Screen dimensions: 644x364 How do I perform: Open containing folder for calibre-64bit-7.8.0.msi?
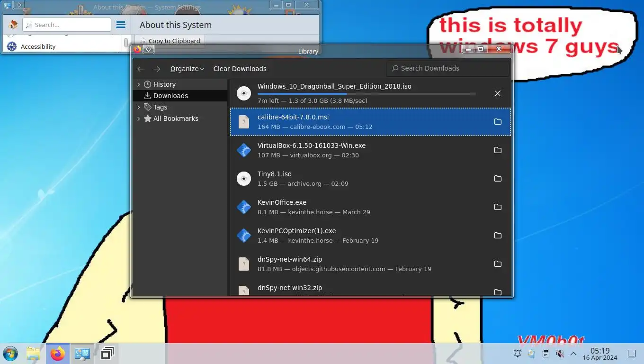tap(498, 122)
